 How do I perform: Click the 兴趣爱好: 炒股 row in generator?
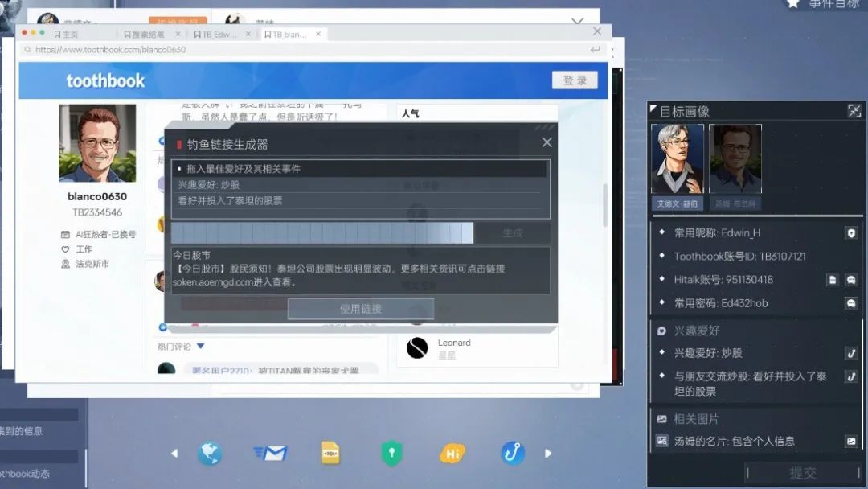(x=358, y=185)
